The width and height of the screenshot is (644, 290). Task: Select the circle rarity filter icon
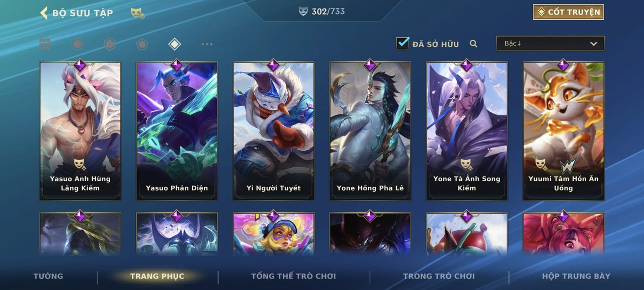[77, 44]
